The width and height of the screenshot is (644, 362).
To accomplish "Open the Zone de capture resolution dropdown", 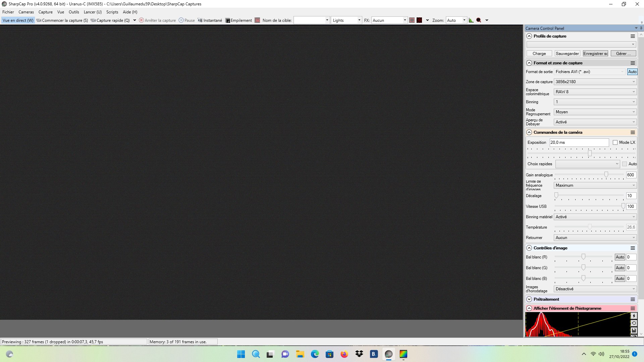I will click(x=595, y=82).
